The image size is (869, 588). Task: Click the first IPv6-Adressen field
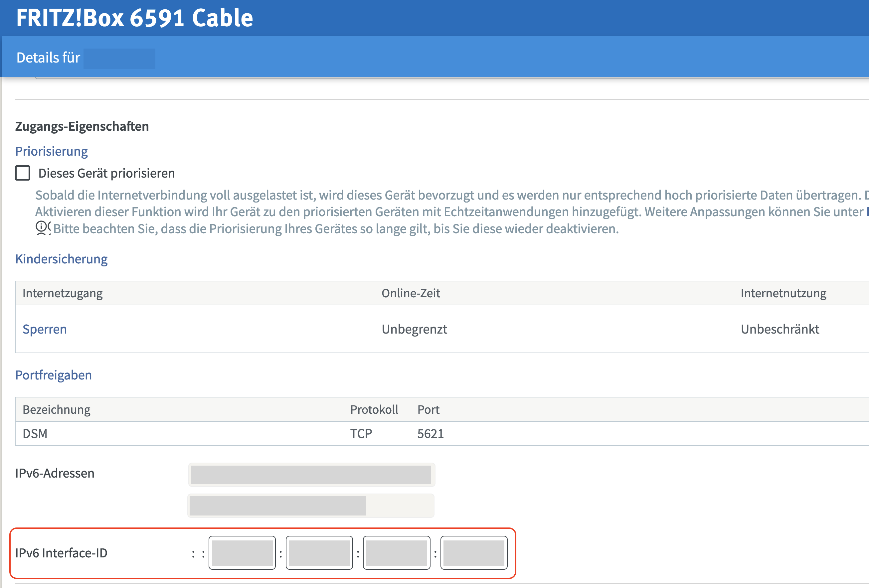click(x=311, y=475)
